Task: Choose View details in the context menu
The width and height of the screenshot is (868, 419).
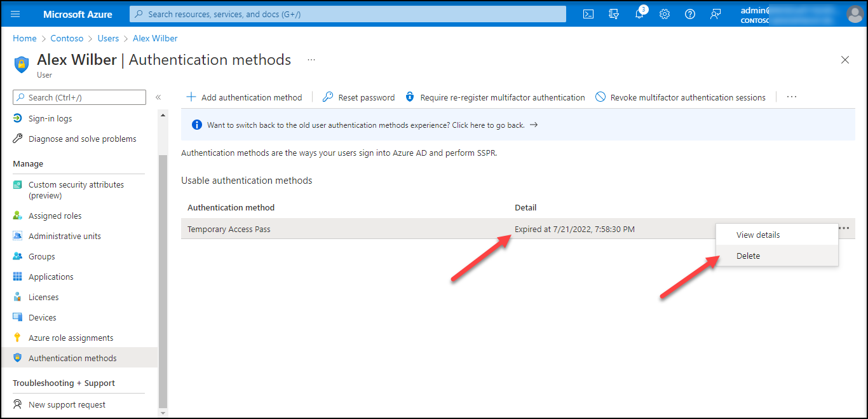Action: coord(757,235)
